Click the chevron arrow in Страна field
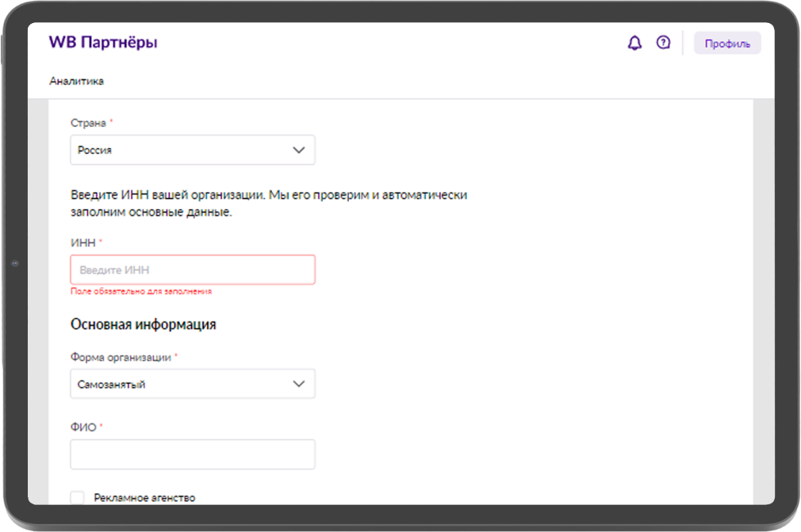 pos(298,150)
